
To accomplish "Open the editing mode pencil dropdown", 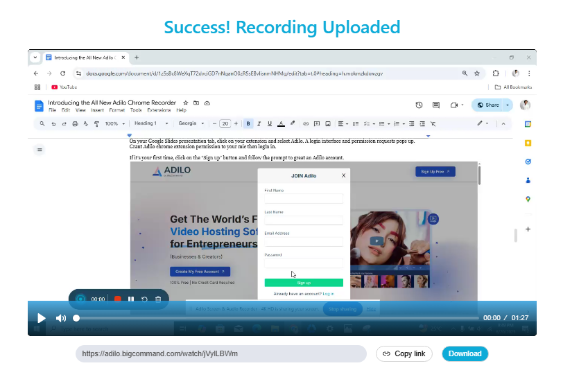I will point(482,123).
